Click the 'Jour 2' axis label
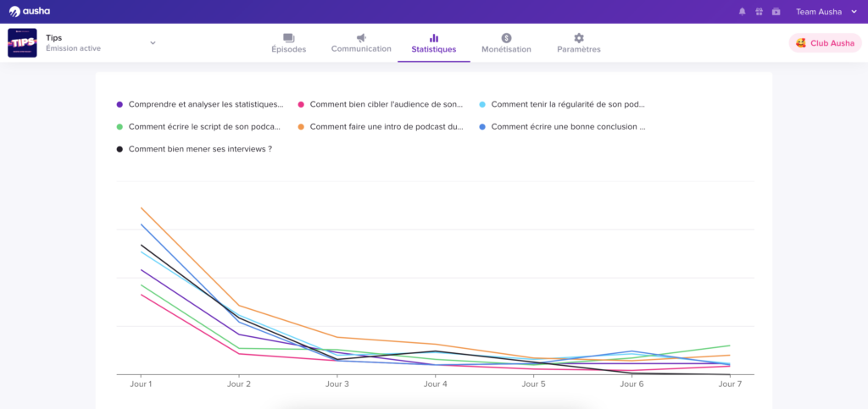This screenshot has height=409, width=868. 238,384
